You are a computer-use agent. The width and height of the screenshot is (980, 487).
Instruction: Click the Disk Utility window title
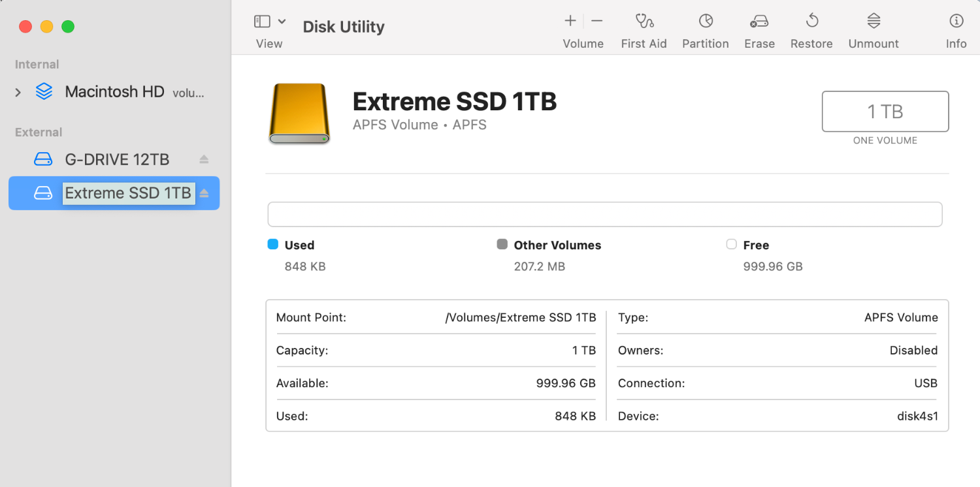click(x=344, y=27)
